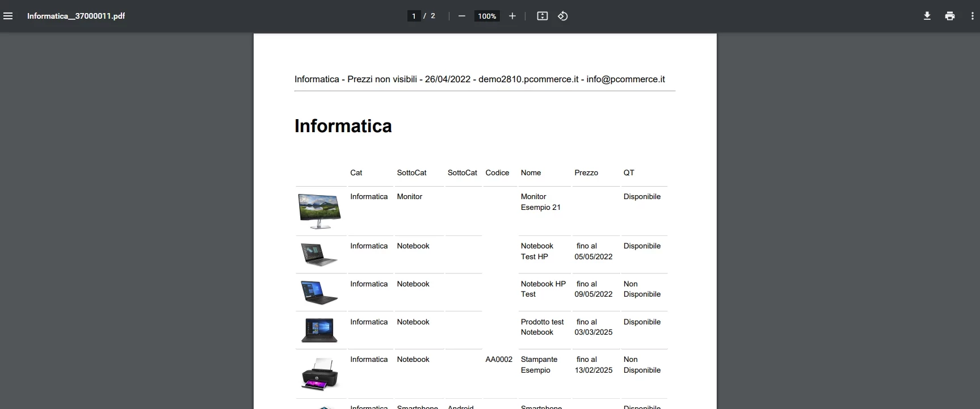
Task: Click the Stampante Esempio printer image
Action: pyautogui.click(x=319, y=374)
